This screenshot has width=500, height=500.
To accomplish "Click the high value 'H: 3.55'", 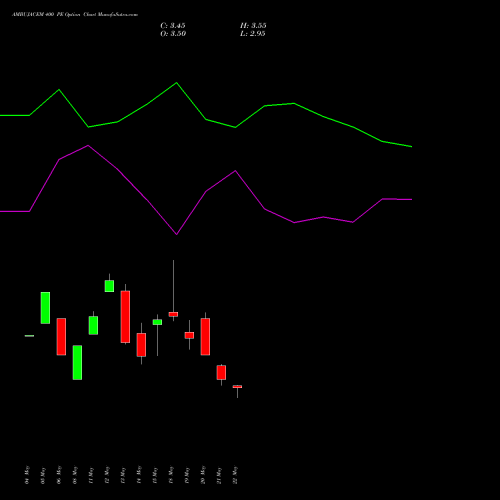I will [253, 26].
